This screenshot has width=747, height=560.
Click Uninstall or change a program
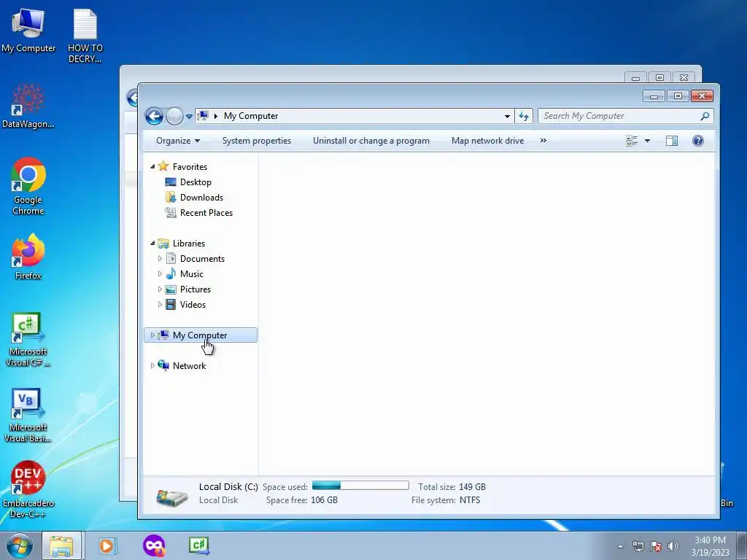pyautogui.click(x=371, y=141)
